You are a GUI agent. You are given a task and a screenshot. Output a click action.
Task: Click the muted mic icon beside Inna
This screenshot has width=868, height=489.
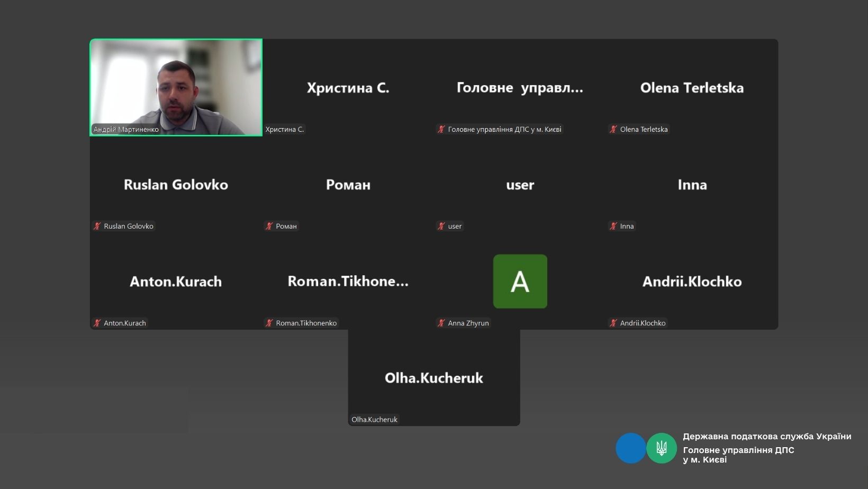pos(613,226)
